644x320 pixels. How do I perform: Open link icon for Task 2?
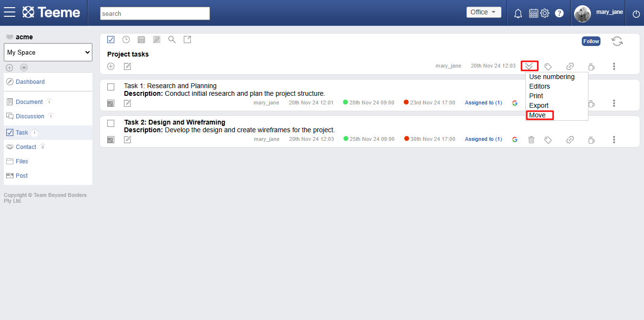[570, 140]
